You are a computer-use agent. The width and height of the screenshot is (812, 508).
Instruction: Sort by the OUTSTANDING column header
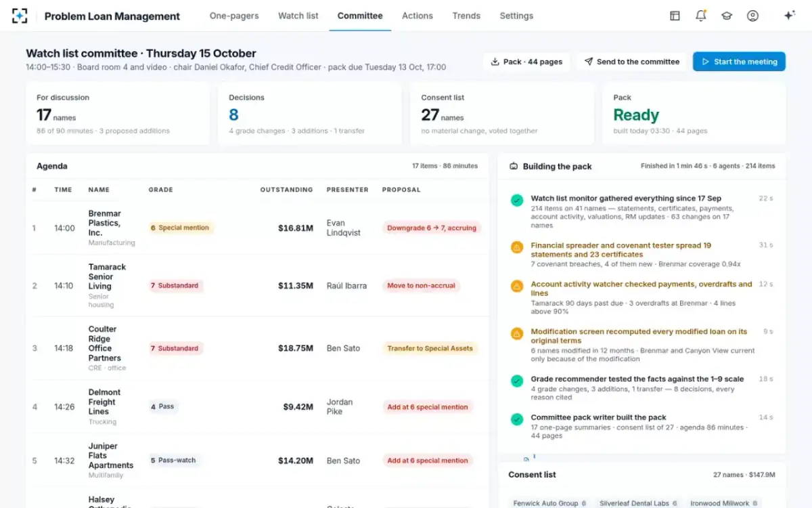(x=287, y=190)
